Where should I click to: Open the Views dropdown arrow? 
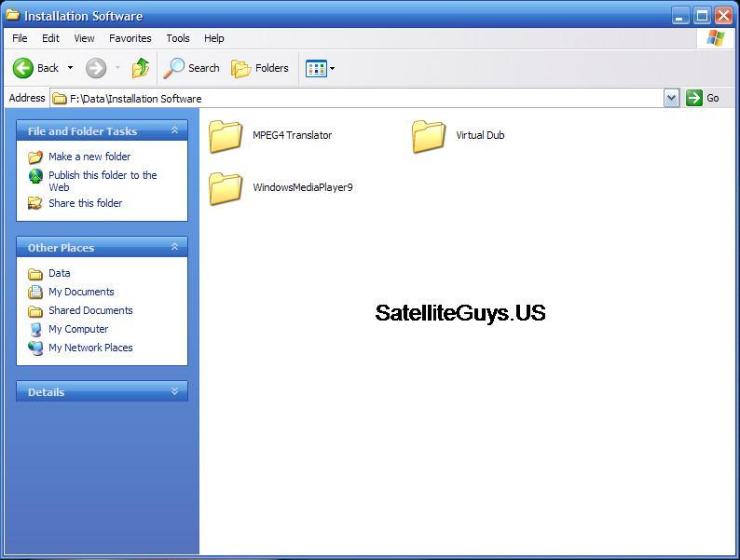pyautogui.click(x=332, y=68)
